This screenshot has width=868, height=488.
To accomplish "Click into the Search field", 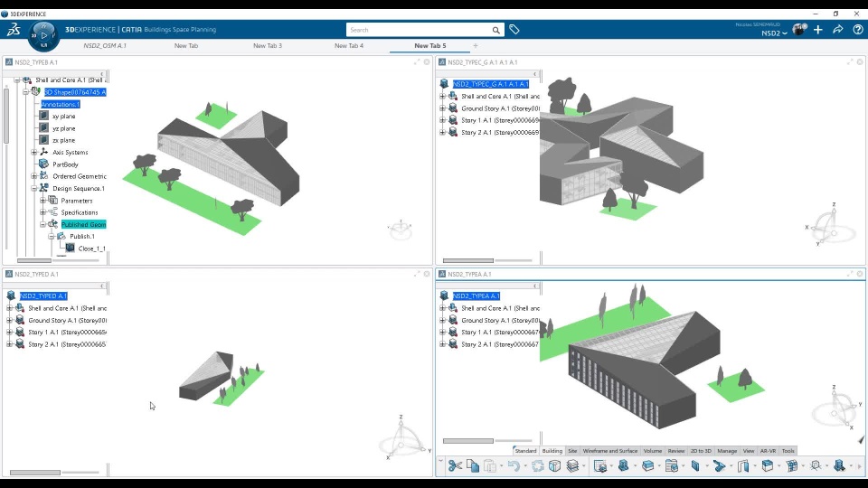I will 419,30.
